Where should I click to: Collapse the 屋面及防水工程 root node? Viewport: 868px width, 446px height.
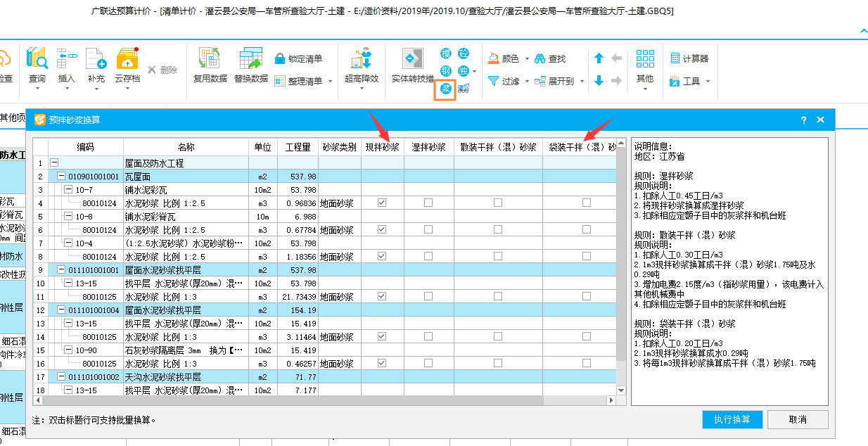coord(54,163)
